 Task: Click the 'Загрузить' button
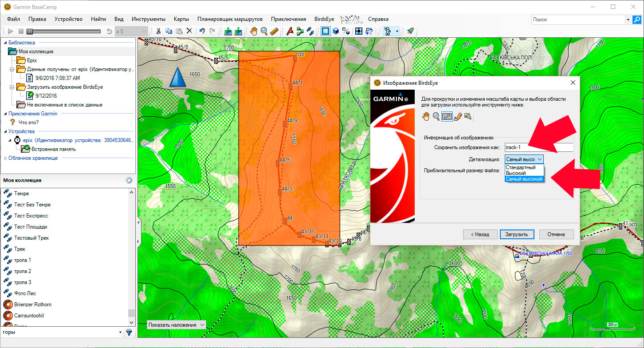(517, 234)
